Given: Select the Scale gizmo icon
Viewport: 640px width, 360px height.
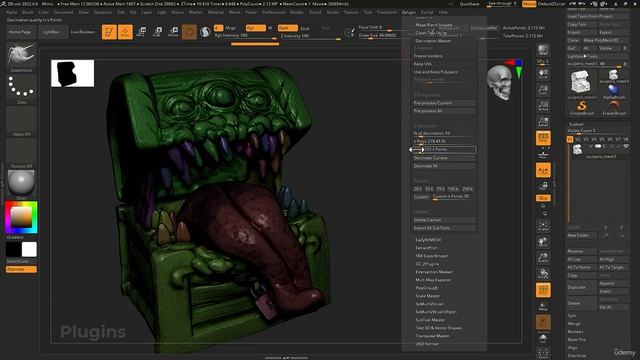Looking at the screenshot, I should click(x=157, y=32).
